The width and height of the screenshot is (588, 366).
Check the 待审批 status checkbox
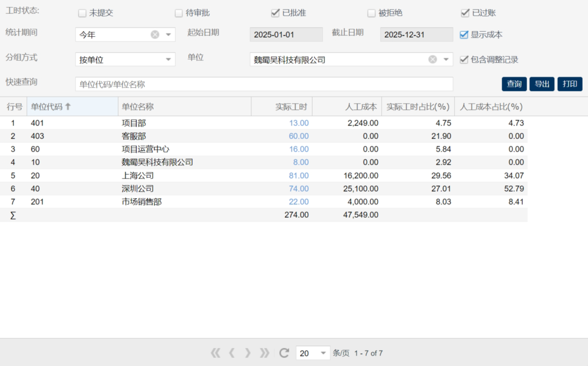pyautogui.click(x=179, y=13)
